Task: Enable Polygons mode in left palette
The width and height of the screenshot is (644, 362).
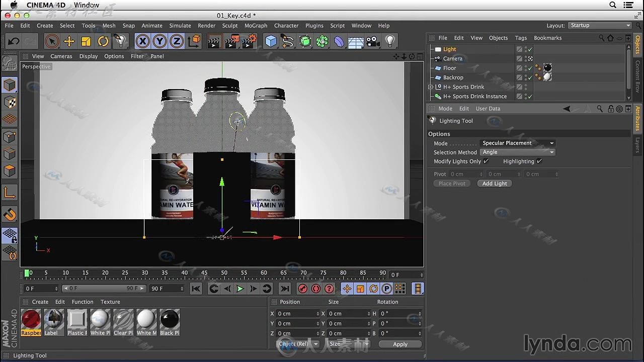Action: tap(10, 170)
